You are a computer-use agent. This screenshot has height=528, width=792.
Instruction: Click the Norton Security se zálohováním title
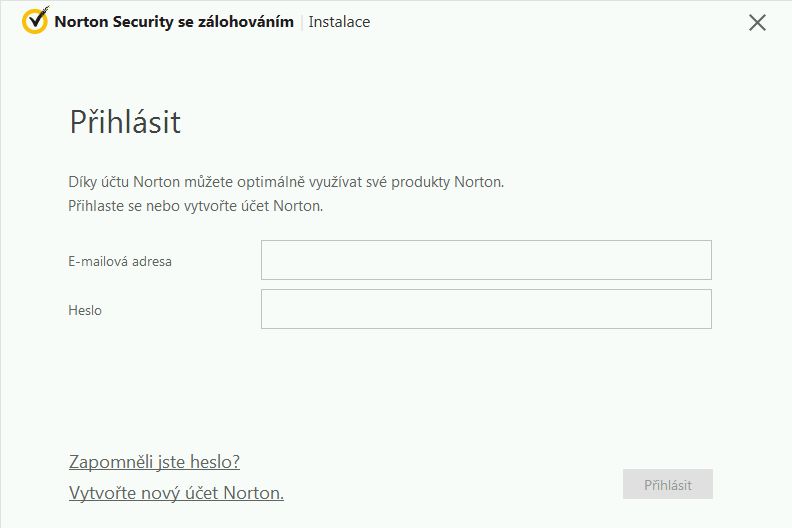click(174, 21)
